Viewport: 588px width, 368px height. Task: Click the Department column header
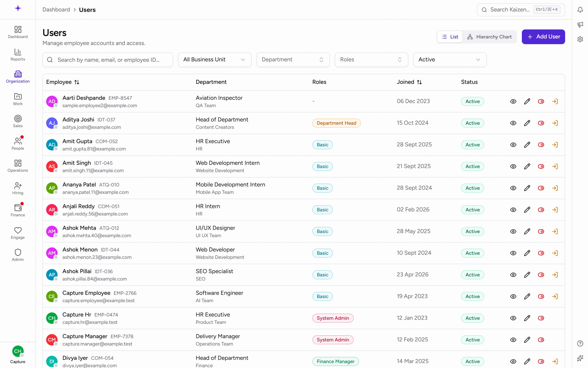pos(211,82)
